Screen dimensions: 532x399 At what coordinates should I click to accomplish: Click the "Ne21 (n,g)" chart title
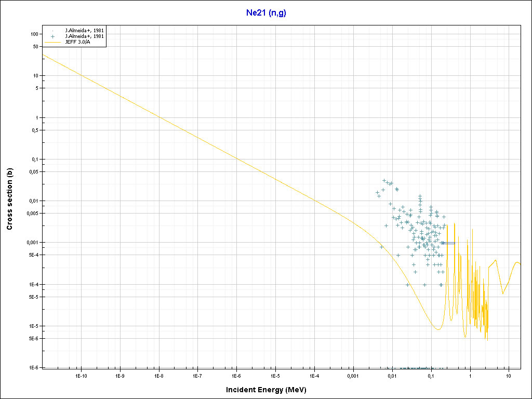(x=266, y=12)
